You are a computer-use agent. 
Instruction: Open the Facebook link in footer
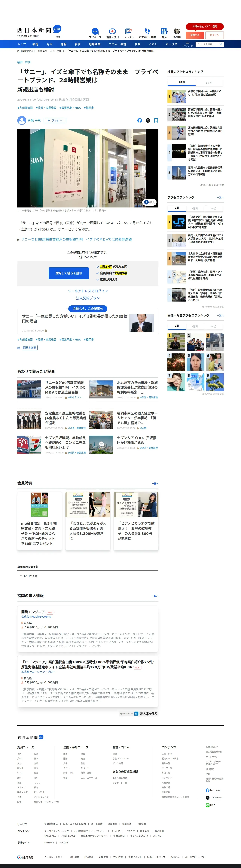pos(213,790)
